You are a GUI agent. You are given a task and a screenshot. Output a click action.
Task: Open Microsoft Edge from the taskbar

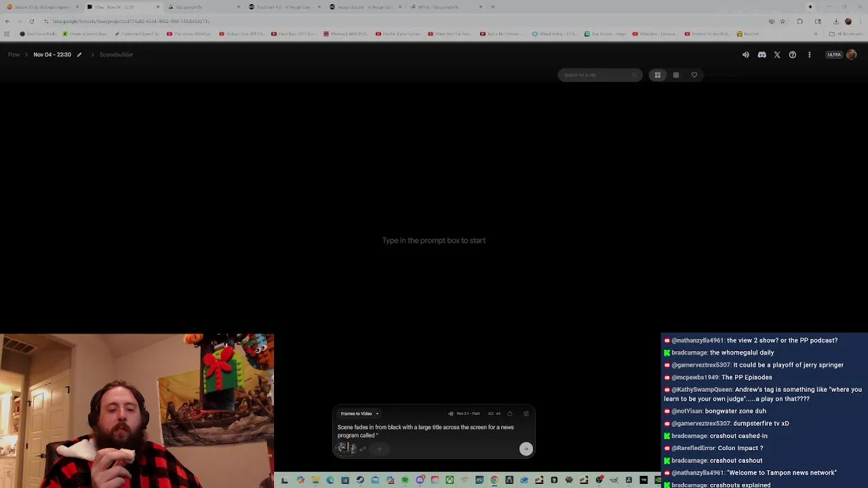click(x=330, y=481)
